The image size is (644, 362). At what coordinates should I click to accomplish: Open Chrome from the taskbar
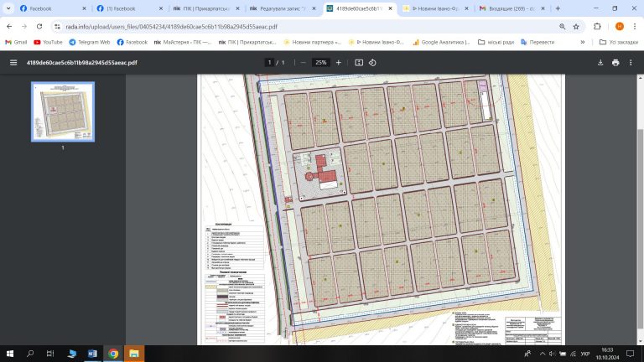pos(113,354)
